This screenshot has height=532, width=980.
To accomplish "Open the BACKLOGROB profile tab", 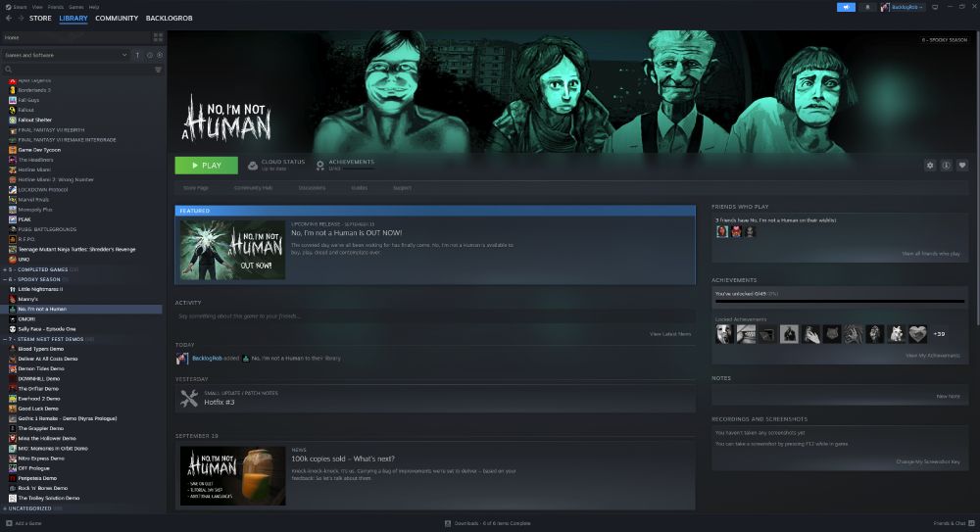I will [x=169, y=19].
